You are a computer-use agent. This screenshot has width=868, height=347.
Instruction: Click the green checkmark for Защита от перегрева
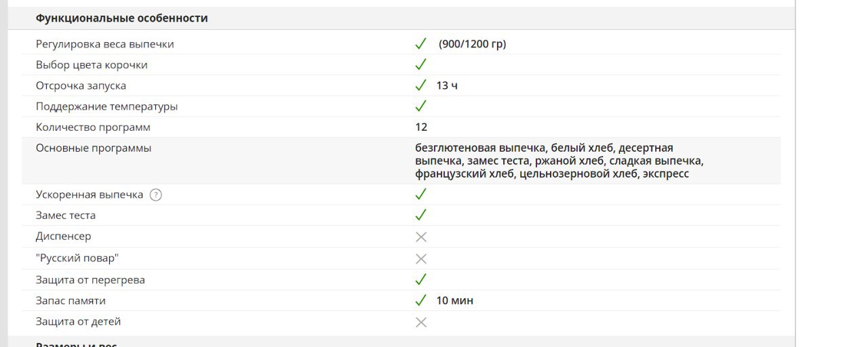pos(420,279)
